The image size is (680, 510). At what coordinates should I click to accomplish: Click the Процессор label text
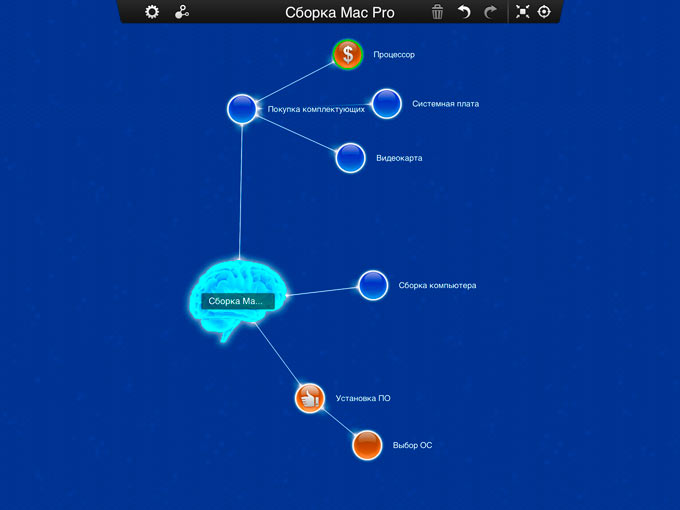394,55
